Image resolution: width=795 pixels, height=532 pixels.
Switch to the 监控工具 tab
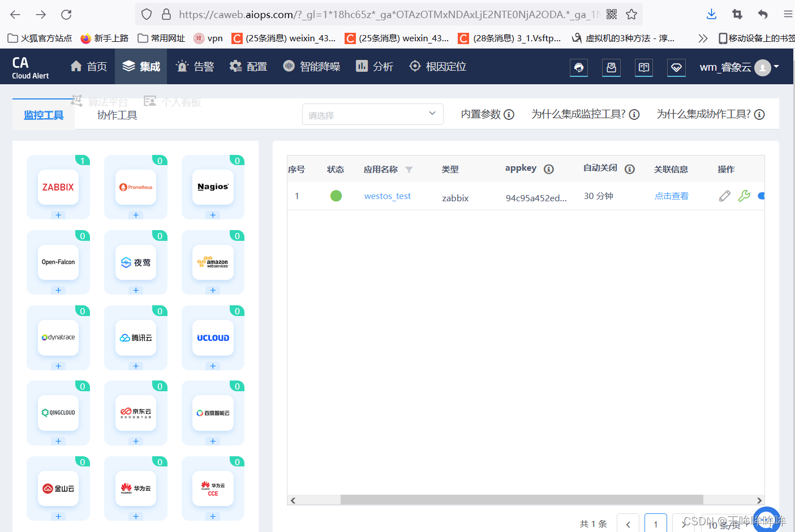tap(44, 115)
